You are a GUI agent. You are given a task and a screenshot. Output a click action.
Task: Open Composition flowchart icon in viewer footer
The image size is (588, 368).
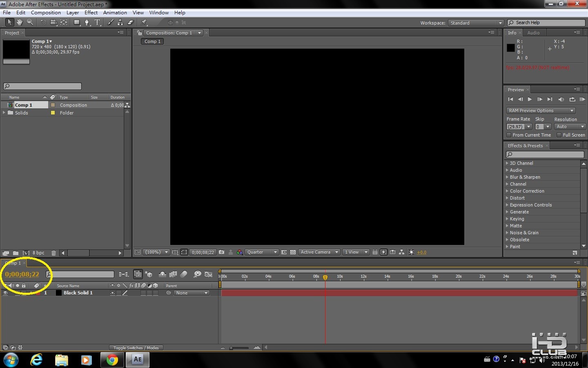[401, 252]
